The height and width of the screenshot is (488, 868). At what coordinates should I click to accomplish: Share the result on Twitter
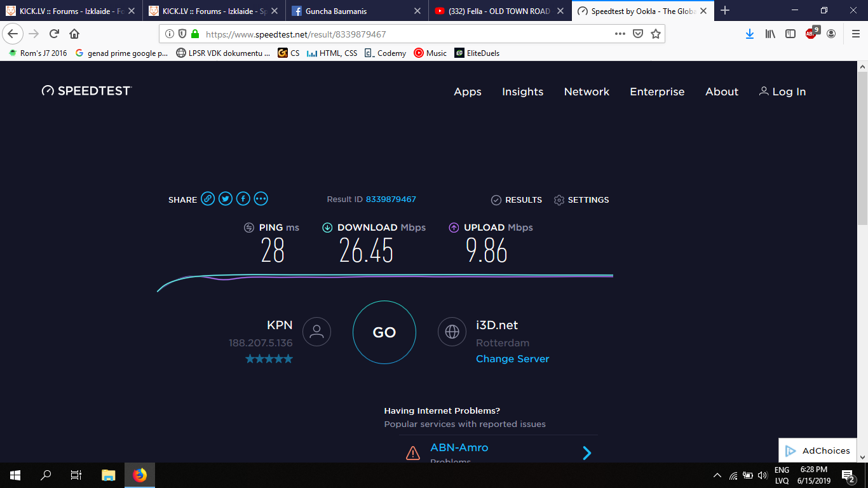click(x=226, y=199)
